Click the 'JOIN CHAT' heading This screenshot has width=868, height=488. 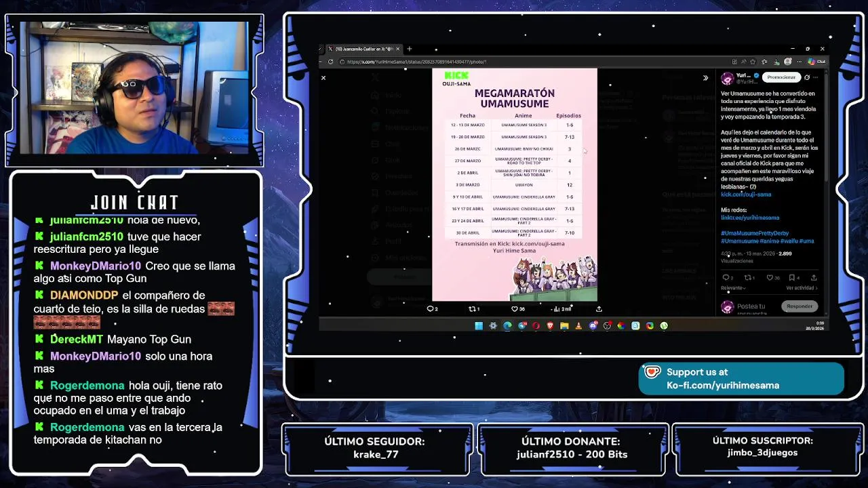point(134,202)
